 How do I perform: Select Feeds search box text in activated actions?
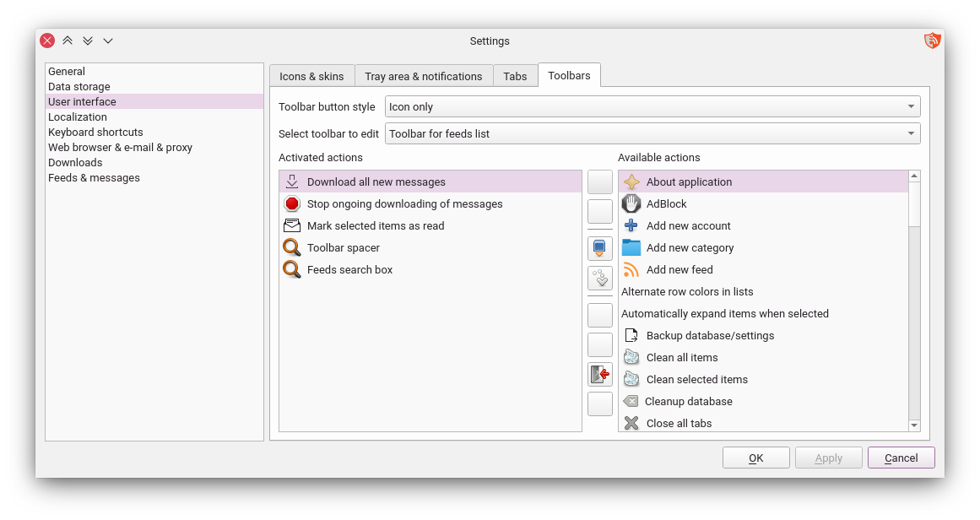[x=349, y=269]
